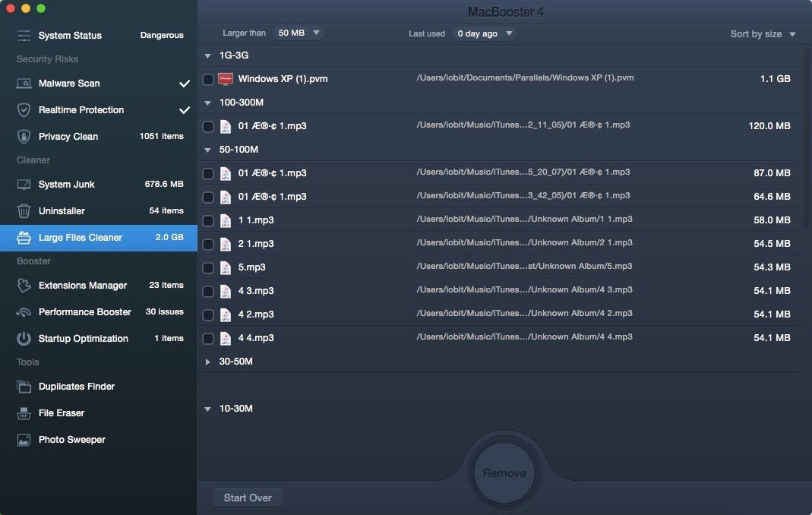The height and width of the screenshot is (515, 812).
Task: Open Privacy Clean with 1051 items
Action: 99,136
